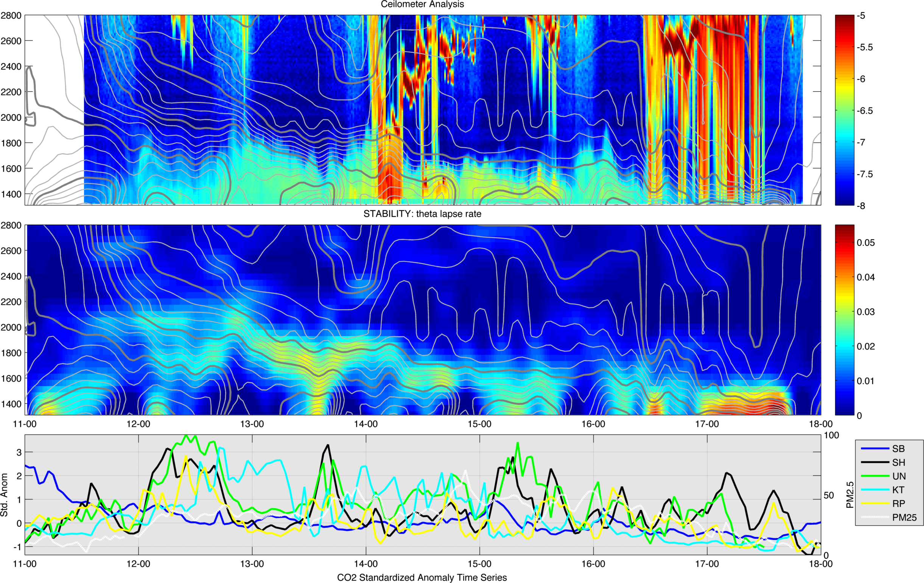Click the green UN line sample in legend
This screenshot has width=924, height=583.
click(x=875, y=476)
